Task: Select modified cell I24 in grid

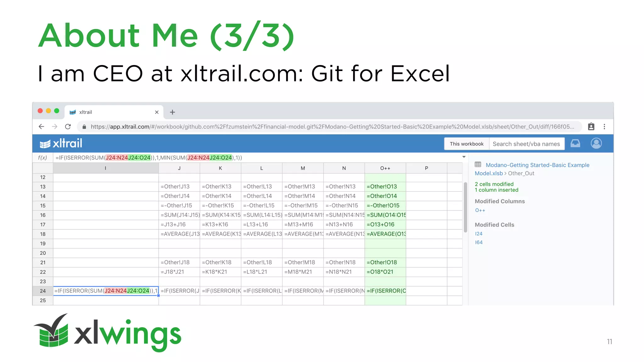Action: coord(106,291)
